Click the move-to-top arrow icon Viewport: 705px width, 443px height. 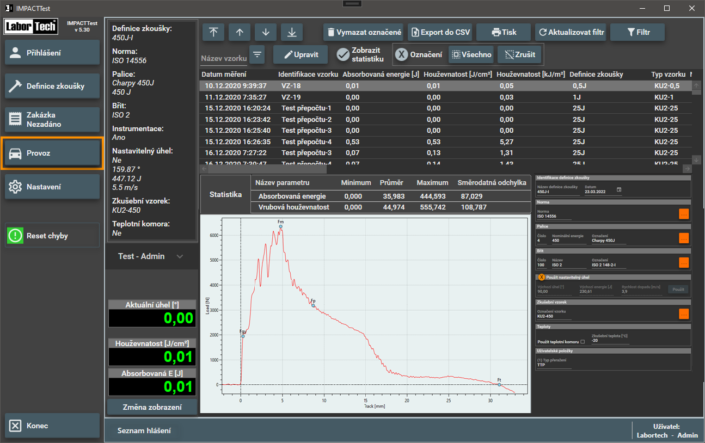pos(214,32)
